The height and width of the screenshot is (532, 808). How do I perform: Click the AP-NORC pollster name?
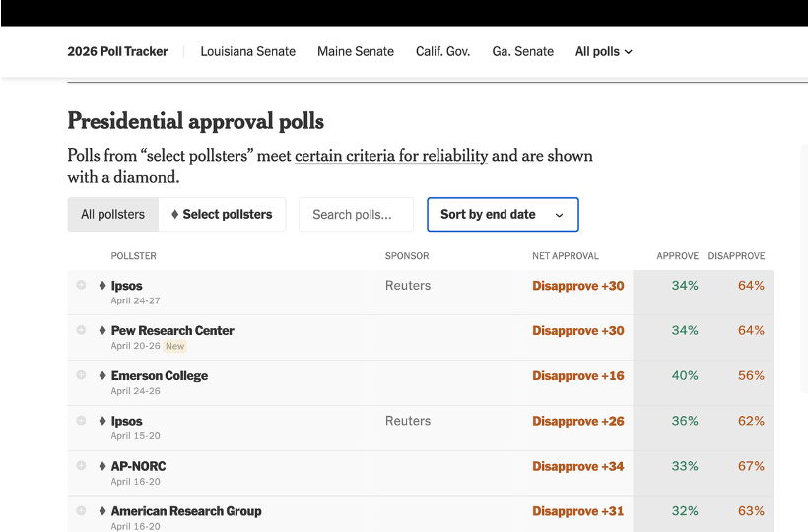(139, 466)
